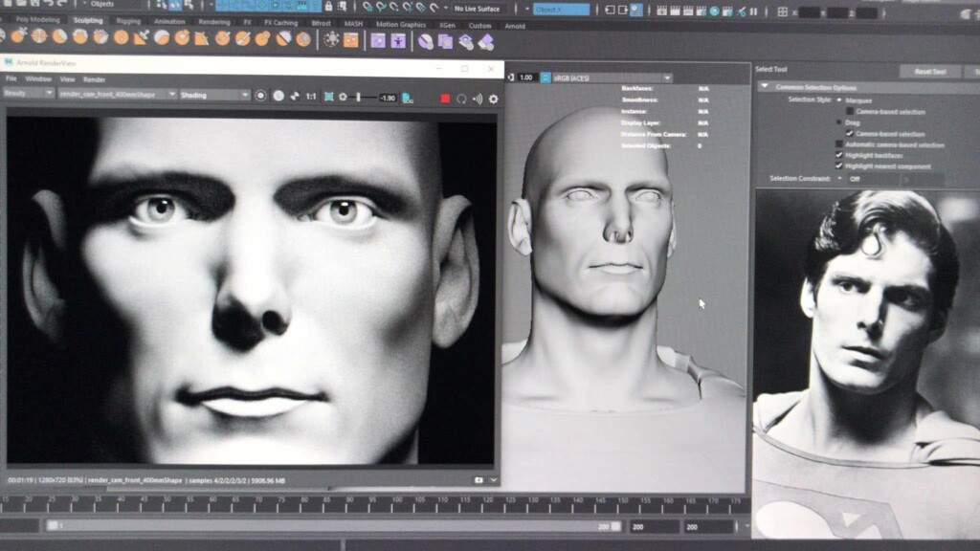Take a snapshot with the camera icon
This screenshot has width=980, height=551.
[x=479, y=480]
